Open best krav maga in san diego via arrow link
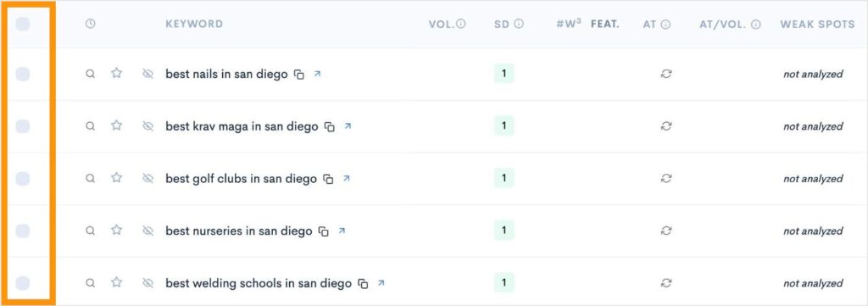The width and height of the screenshot is (868, 306). [348, 126]
